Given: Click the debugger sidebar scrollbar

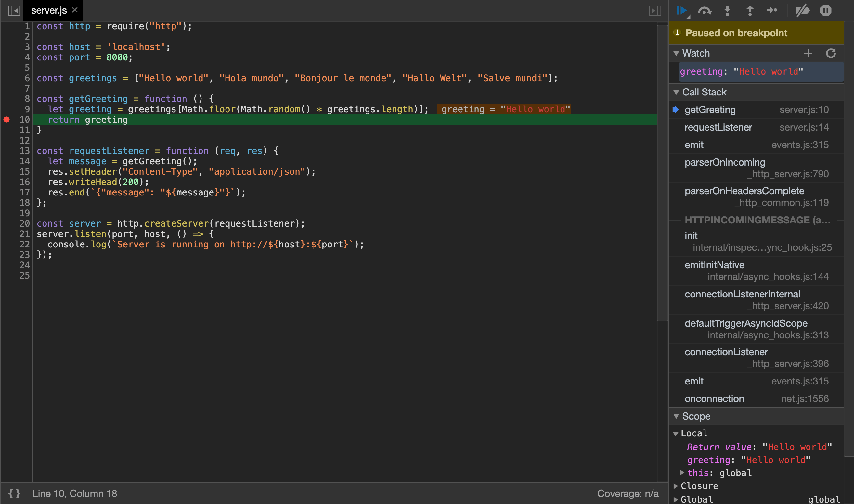Looking at the screenshot, I should [x=849, y=239].
